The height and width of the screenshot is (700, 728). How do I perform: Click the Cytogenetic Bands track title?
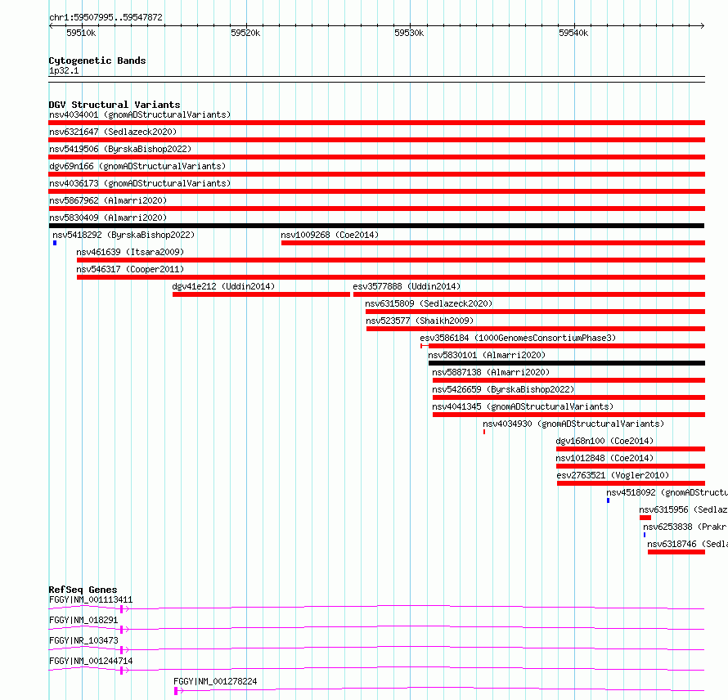pyautogui.click(x=97, y=61)
